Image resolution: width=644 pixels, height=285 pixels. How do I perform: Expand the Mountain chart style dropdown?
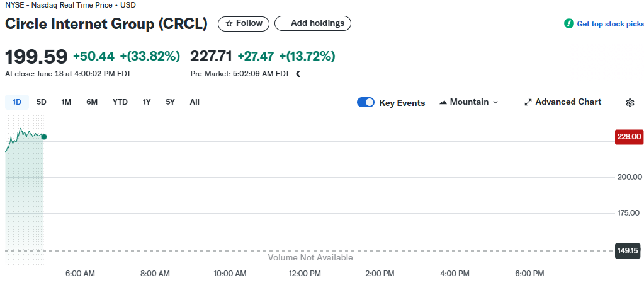495,102
